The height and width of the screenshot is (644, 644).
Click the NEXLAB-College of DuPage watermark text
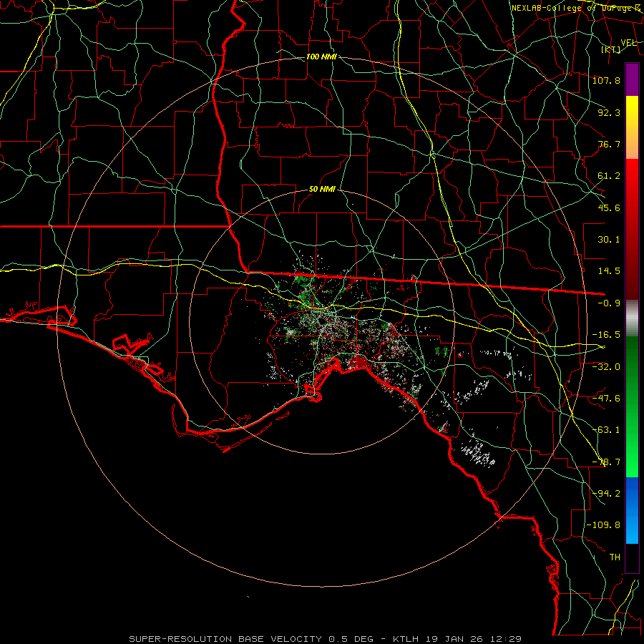[x=576, y=8]
